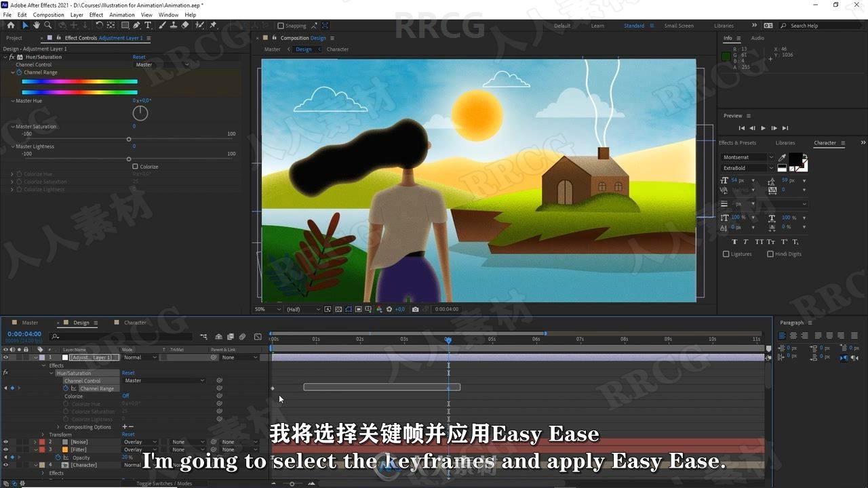Image resolution: width=868 pixels, height=488 pixels.
Task: Select the Rotation tool
Action: (100, 25)
